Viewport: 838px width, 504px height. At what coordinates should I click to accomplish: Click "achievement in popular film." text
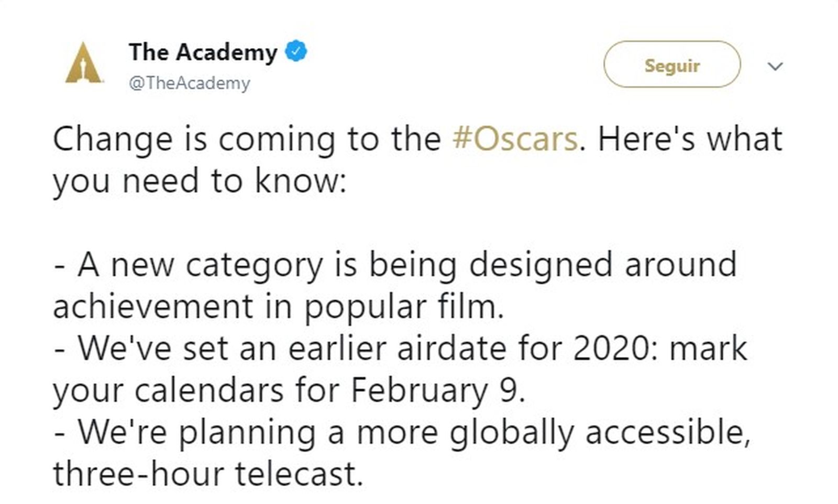point(278,307)
